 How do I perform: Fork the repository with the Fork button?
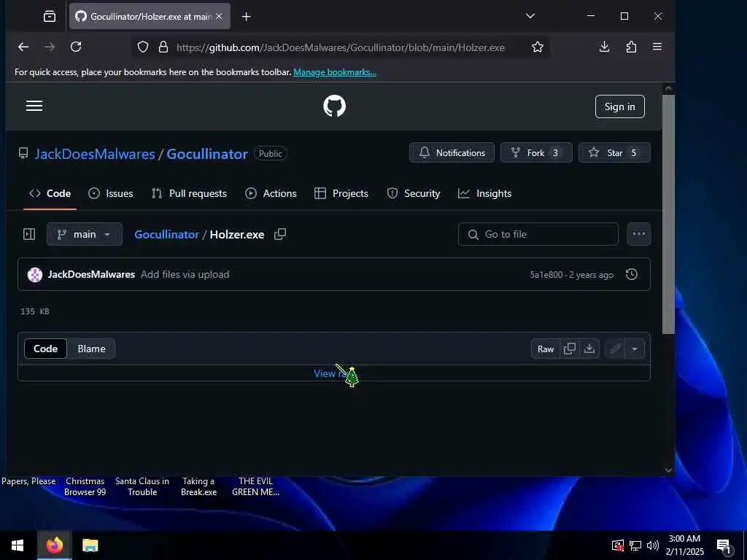(536, 153)
